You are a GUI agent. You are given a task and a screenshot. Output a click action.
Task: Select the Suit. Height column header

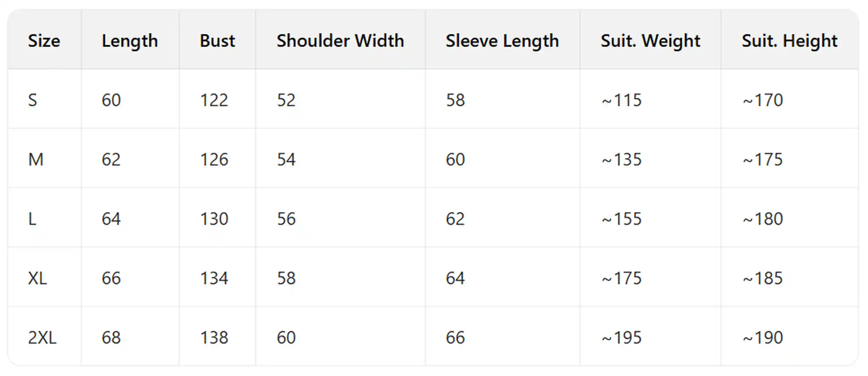pos(789,41)
